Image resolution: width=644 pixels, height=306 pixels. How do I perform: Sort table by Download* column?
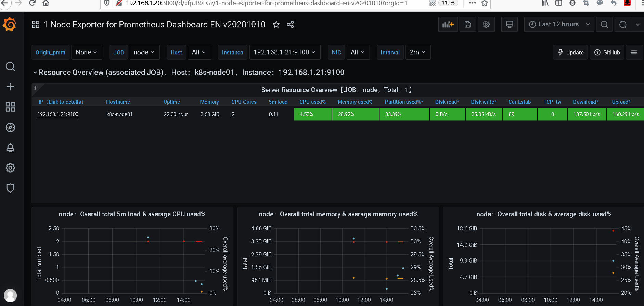point(586,102)
